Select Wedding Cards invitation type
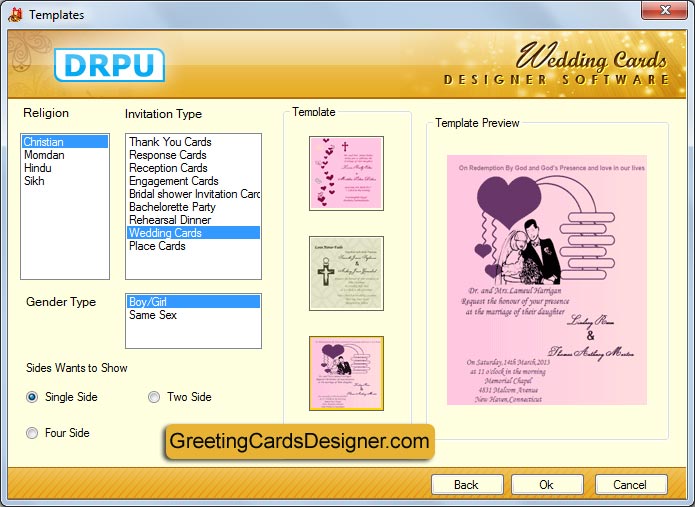695x507 pixels. (193, 233)
